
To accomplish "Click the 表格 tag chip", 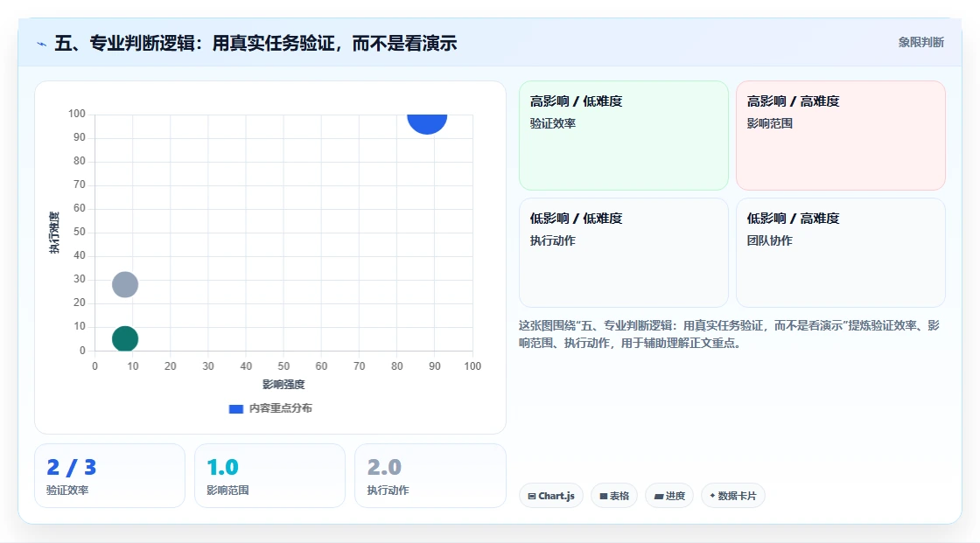I will point(614,496).
